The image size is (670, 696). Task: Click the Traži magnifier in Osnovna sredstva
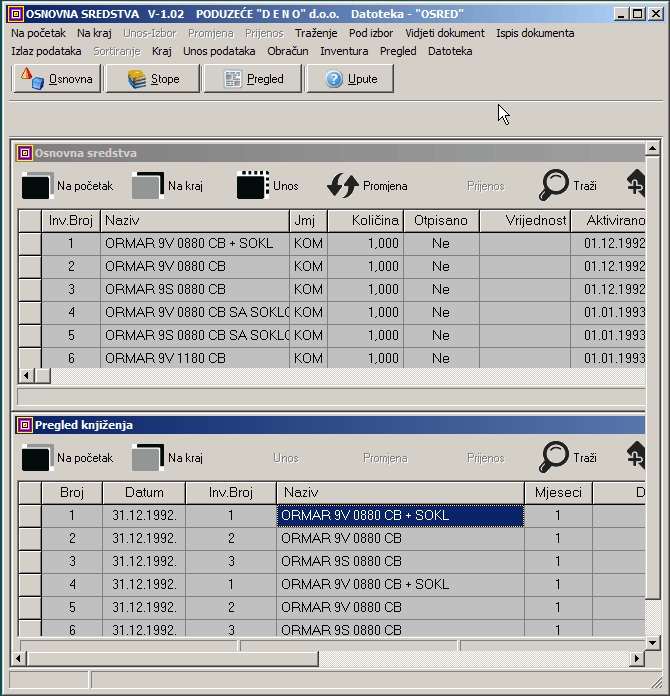(554, 186)
